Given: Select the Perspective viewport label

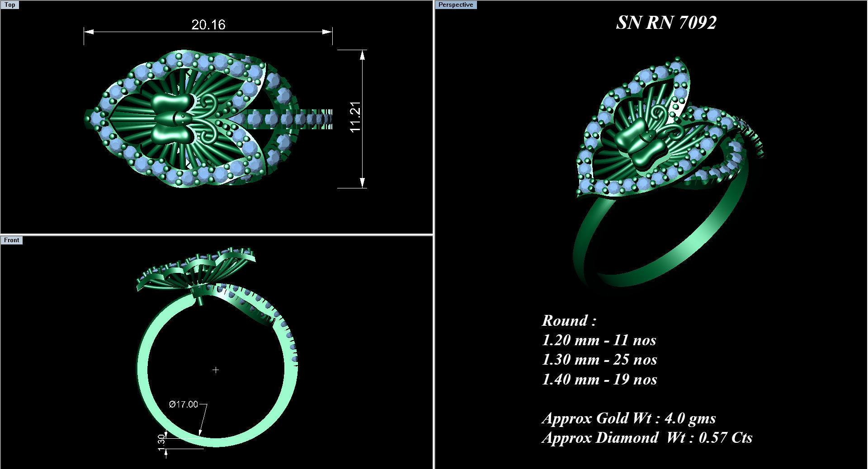Looking at the screenshot, I should click(456, 5).
